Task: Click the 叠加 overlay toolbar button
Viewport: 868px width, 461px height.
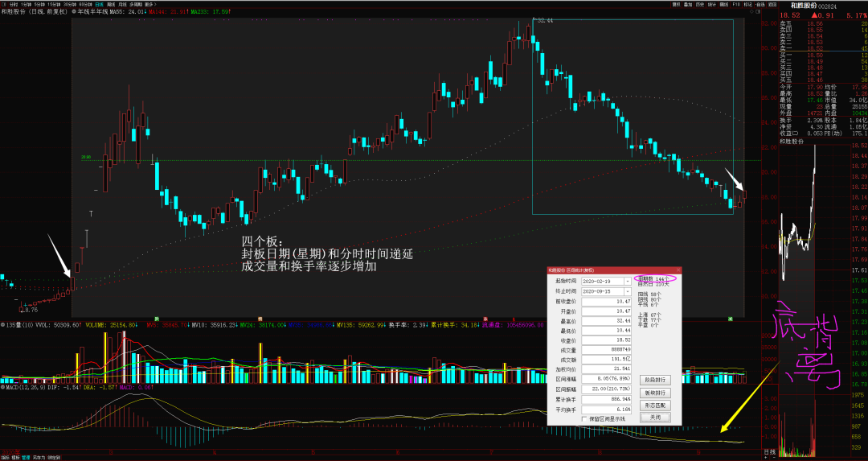Action: pyautogui.click(x=688, y=5)
